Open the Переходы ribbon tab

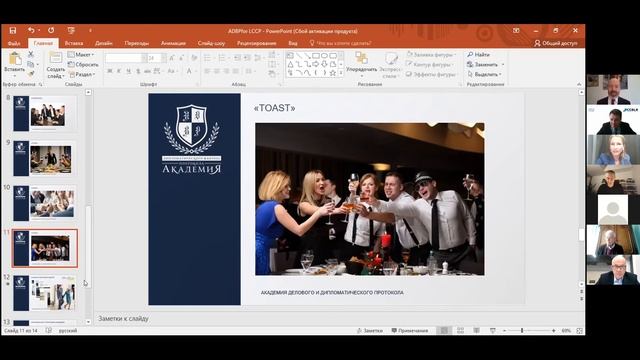137,43
